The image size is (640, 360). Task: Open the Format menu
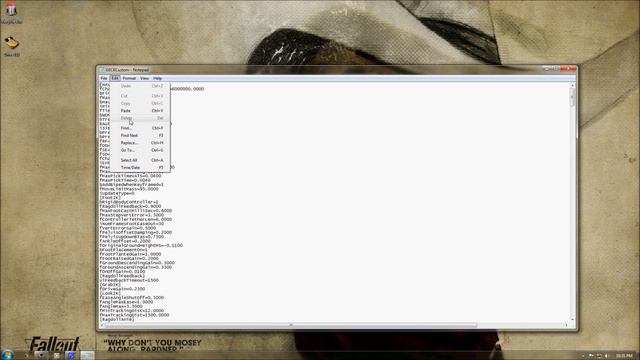(129, 78)
